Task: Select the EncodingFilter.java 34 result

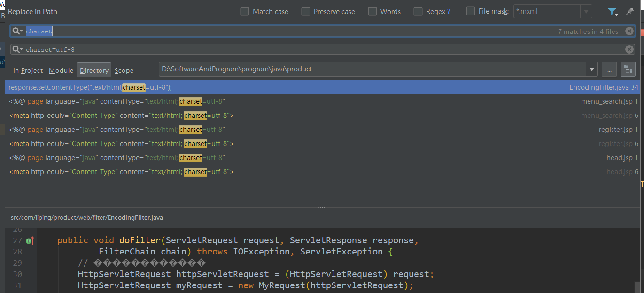Action: [x=323, y=87]
